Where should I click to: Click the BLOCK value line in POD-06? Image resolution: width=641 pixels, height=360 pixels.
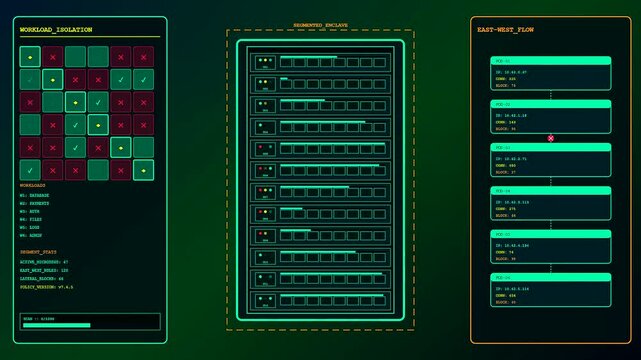pyautogui.click(x=506, y=302)
